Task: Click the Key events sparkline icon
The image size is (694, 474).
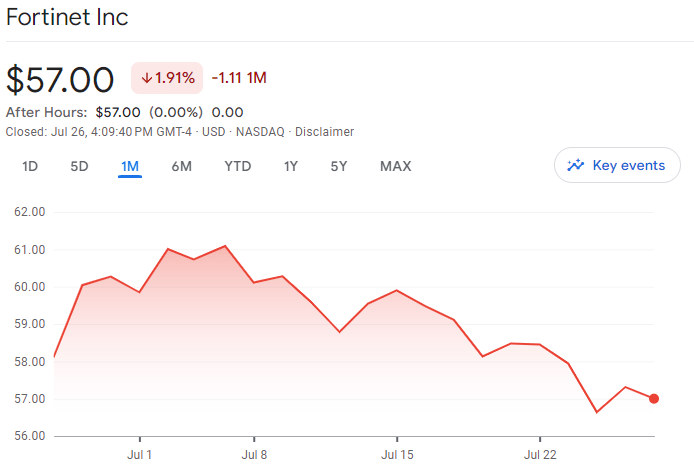Action: (575, 166)
